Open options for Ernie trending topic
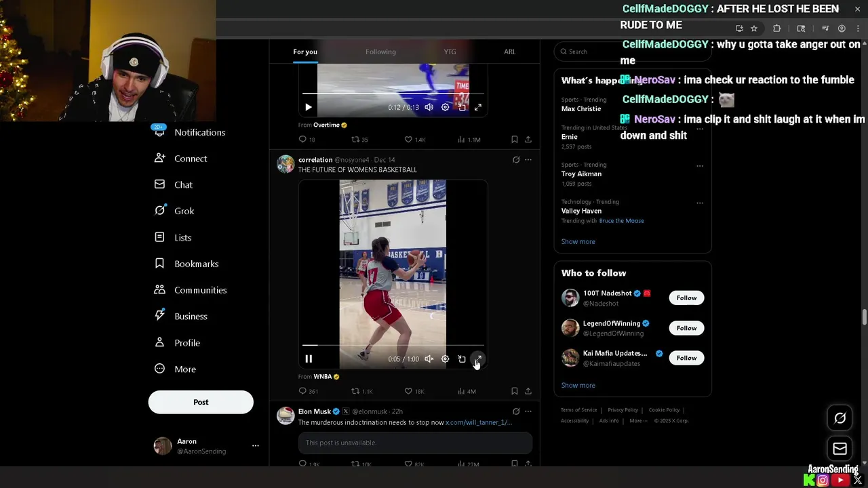This screenshot has height=488, width=868. click(x=700, y=129)
